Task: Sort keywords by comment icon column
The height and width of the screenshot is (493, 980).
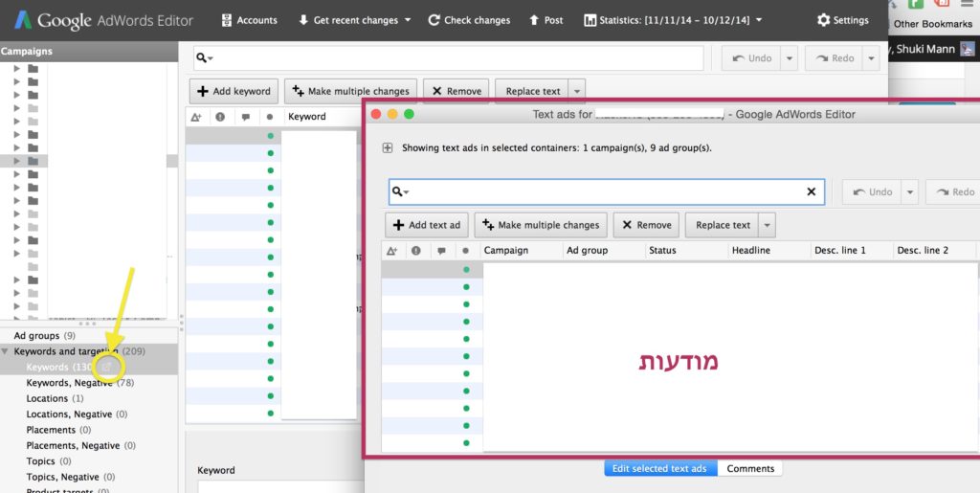Action: pyautogui.click(x=246, y=117)
